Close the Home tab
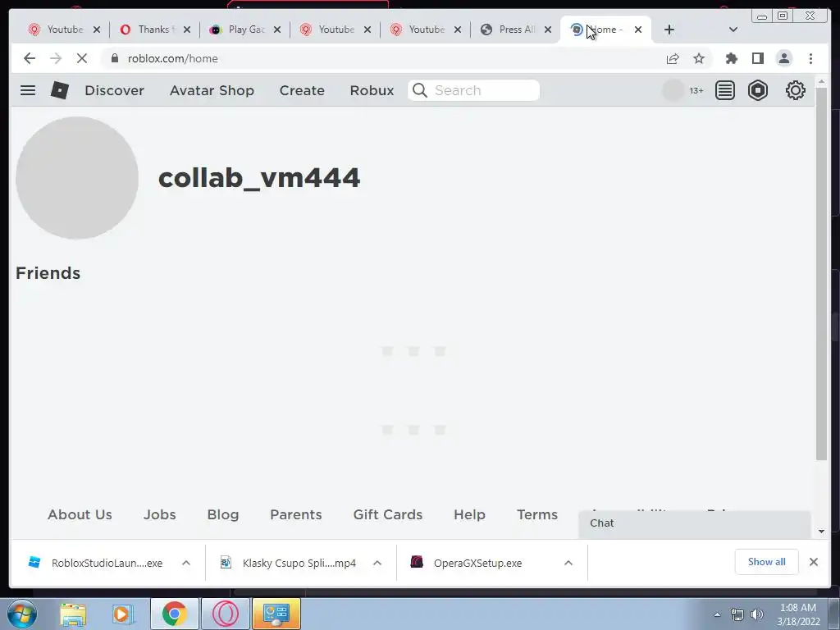This screenshot has height=630, width=840. pyautogui.click(x=638, y=30)
